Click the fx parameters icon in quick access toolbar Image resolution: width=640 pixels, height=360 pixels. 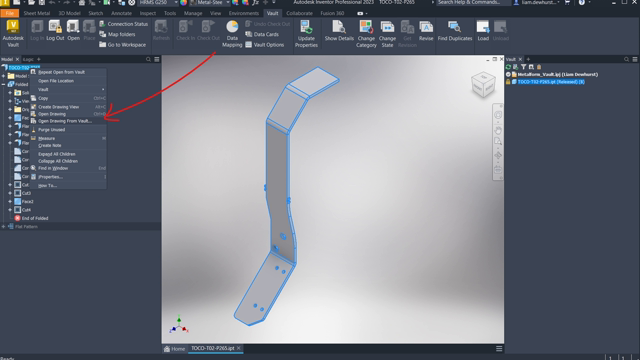tap(256, 3)
